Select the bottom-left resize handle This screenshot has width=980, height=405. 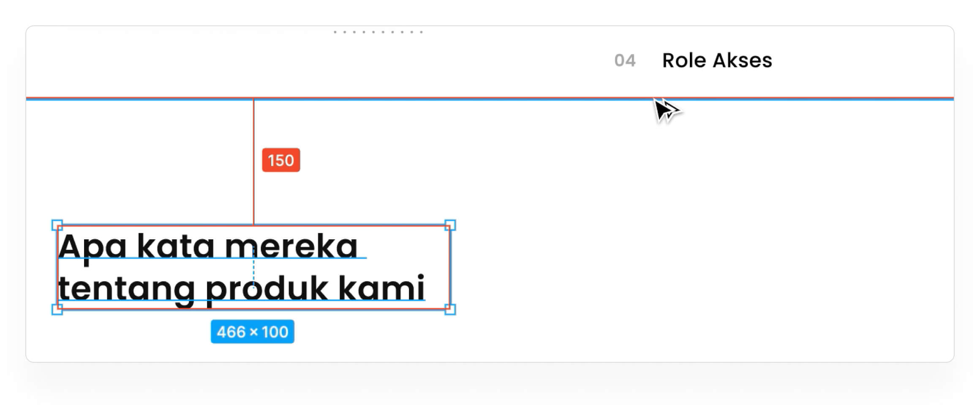(57, 309)
